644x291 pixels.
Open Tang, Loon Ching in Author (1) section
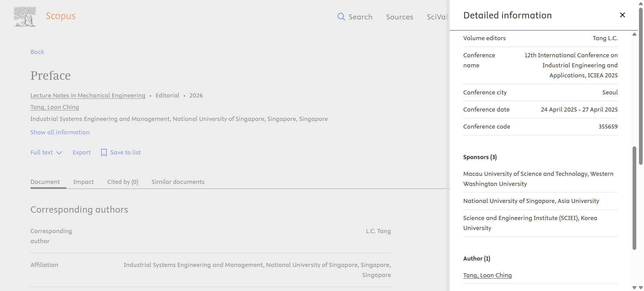tap(487, 275)
